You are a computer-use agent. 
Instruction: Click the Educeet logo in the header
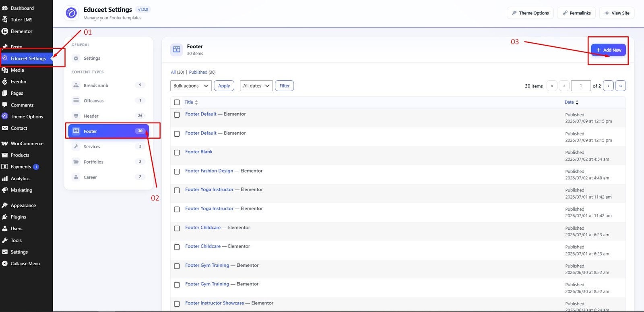tap(71, 13)
